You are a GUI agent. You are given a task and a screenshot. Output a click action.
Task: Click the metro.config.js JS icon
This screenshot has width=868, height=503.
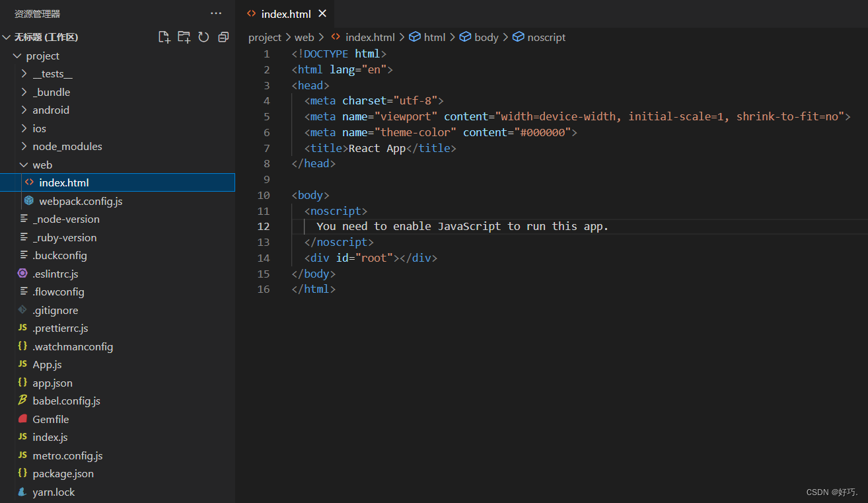22,455
